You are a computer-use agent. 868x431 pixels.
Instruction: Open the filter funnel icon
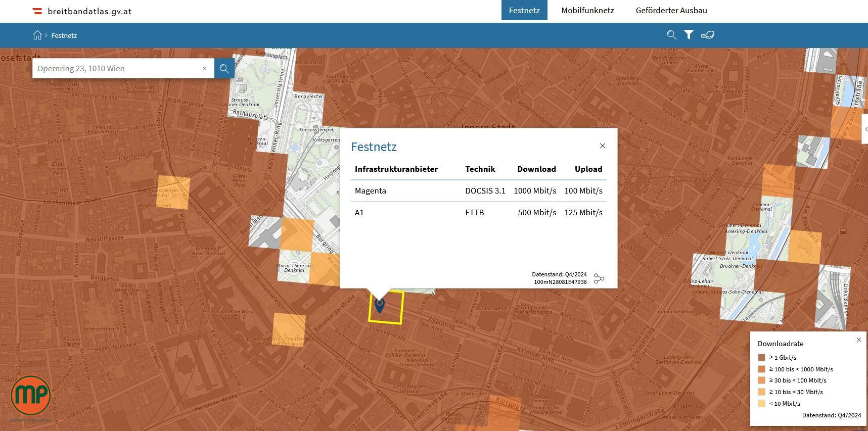[x=689, y=35]
